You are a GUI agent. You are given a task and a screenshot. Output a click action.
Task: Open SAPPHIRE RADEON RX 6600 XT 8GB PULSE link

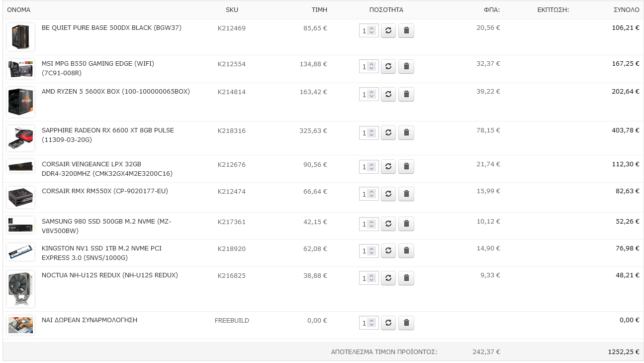coord(108,135)
